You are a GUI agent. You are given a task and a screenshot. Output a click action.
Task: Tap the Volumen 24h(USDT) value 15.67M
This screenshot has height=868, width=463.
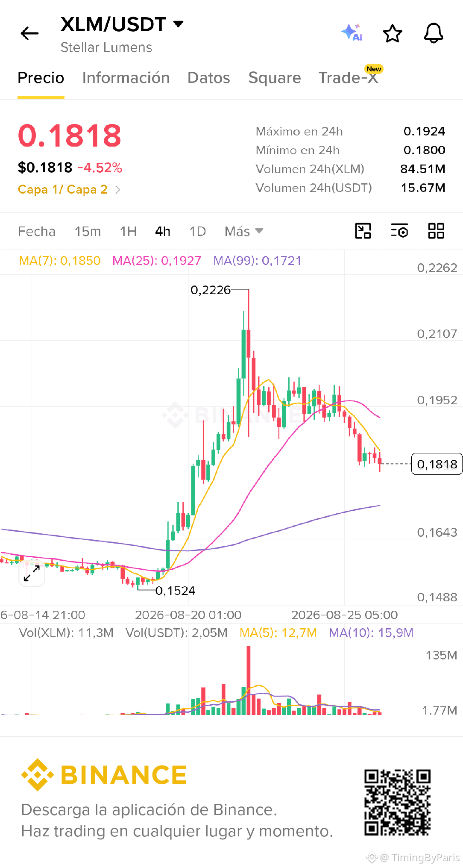pyautogui.click(x=423, y=188)
